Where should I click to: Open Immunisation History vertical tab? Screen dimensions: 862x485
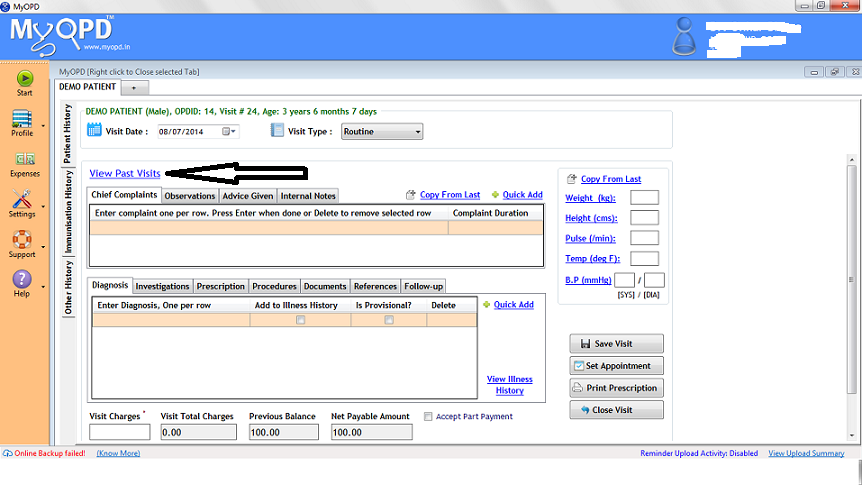tap(68, 212)
